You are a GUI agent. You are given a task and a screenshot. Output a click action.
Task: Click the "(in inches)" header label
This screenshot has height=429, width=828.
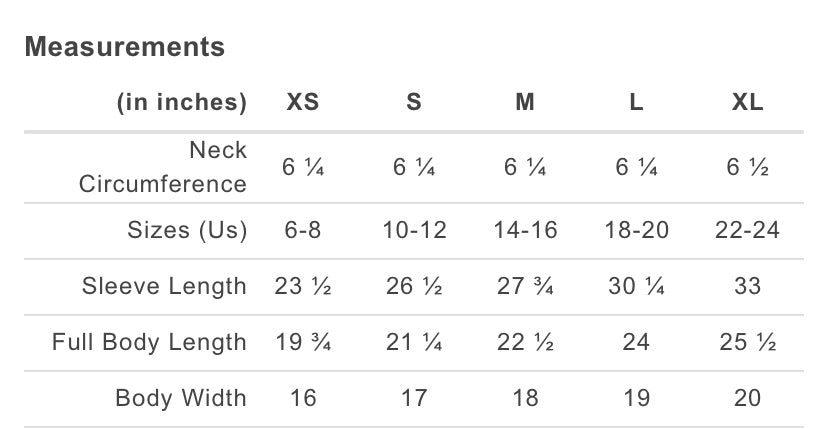182,102
